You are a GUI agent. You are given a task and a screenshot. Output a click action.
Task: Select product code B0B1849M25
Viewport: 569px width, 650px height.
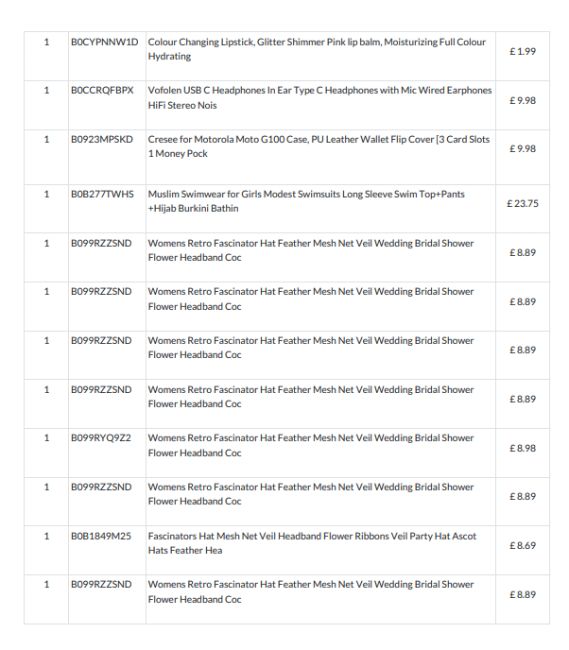pos(101,536)
